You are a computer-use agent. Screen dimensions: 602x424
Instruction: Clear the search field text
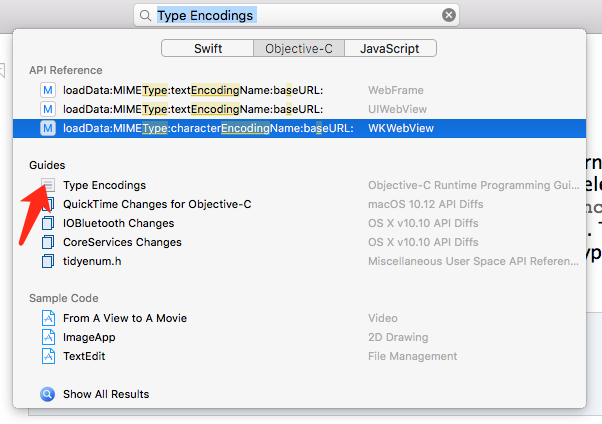tap(449, 16)
